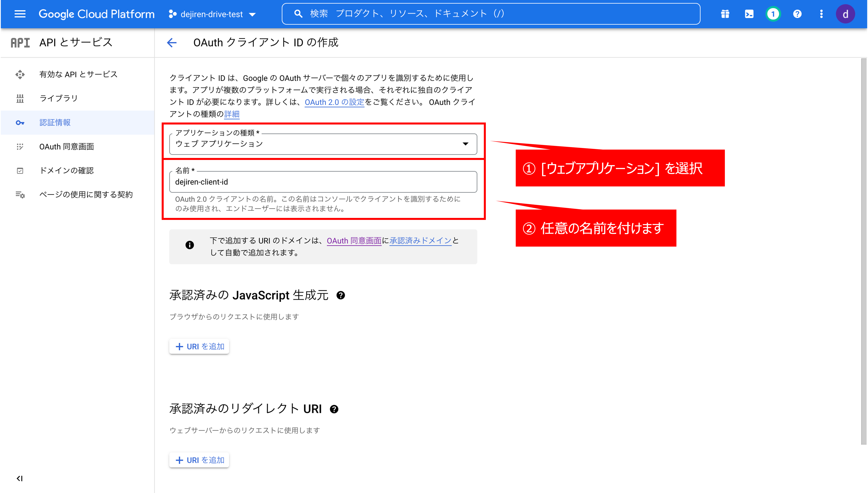Click the ページの使用に関する契約 settings icon
The image size is (868, 493).
[x=20, y=194]
